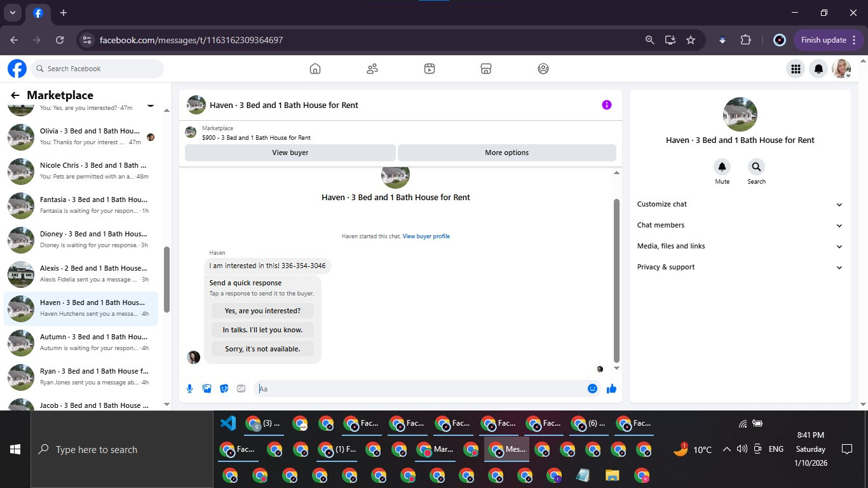This screenshot has width=868, height=488.
Task: Open View buyer profile link
Action: point(426,236)
